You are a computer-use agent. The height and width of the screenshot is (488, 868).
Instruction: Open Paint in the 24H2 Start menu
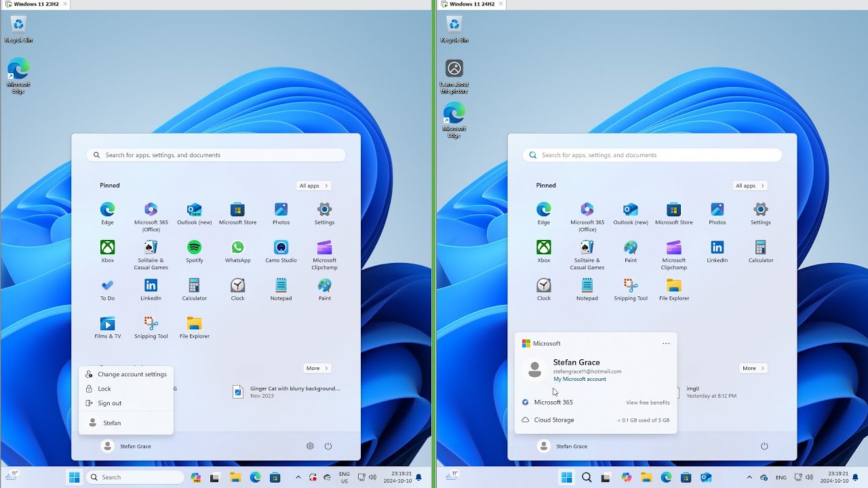(x=631, y=251)
